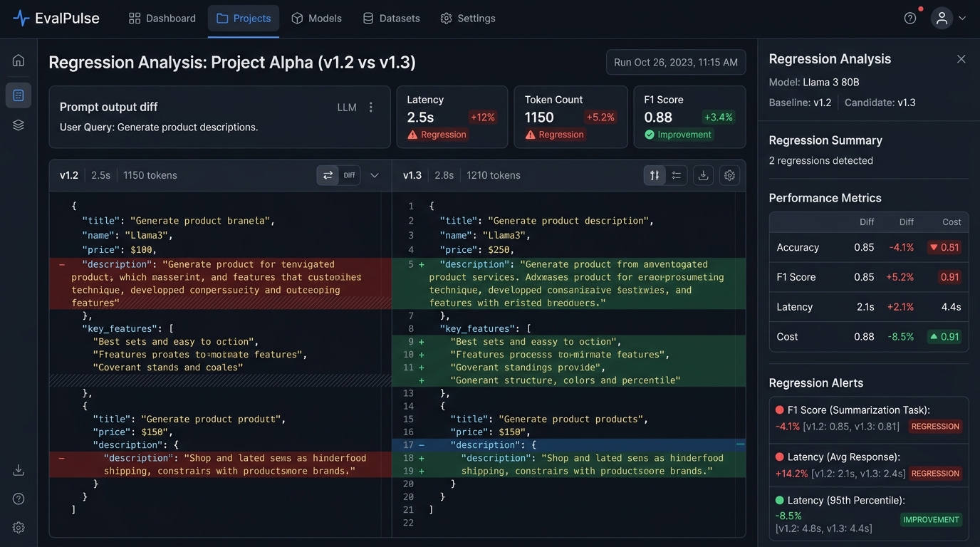Click the '2 regressions detected' text
980x547 pixels.
coord(821,161)
